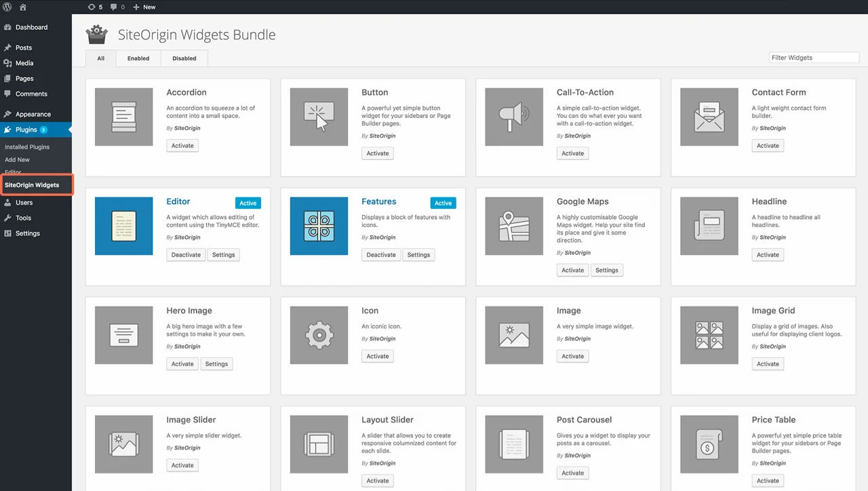Click the Post Carousel widget icon
The height and width of the screenshot is (491, 868).
(x=514, y=444)
